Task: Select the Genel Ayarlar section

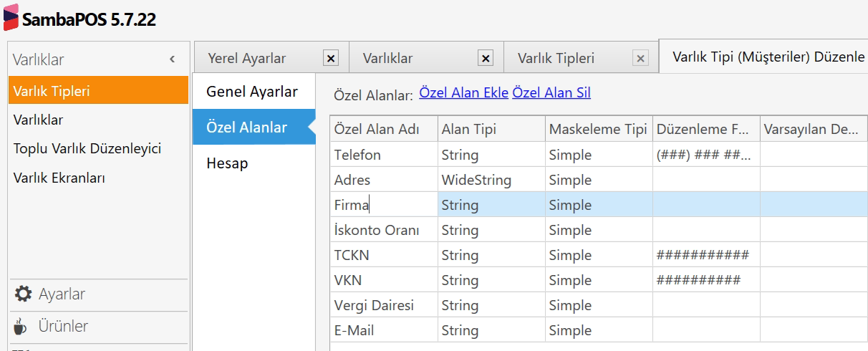Action: [252, 92]
